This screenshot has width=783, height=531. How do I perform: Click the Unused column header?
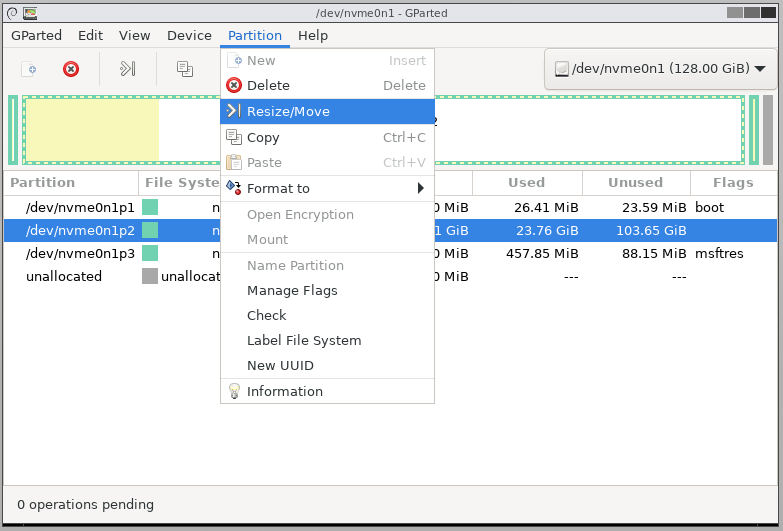(636, 183)
